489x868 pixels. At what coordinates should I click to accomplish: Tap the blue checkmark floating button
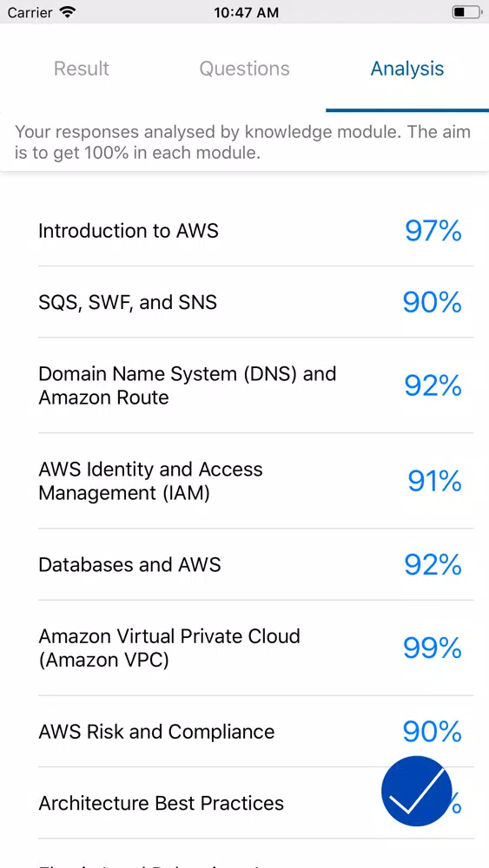pyautogui.click(x=416, y=791)
